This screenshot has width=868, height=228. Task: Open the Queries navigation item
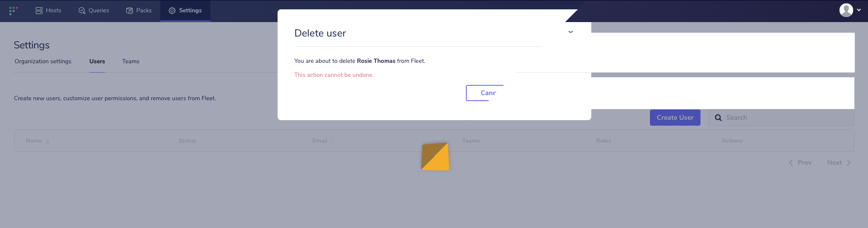tap(94, 11)
